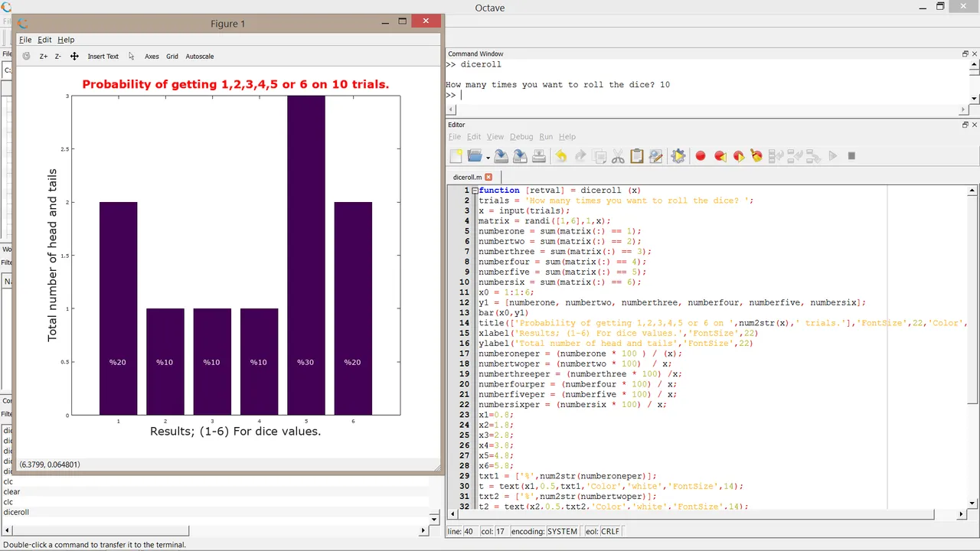Screen dimensions: 980x551
Task: Toggle breakpoint with the red circle icon
Action: pos(700,156)
